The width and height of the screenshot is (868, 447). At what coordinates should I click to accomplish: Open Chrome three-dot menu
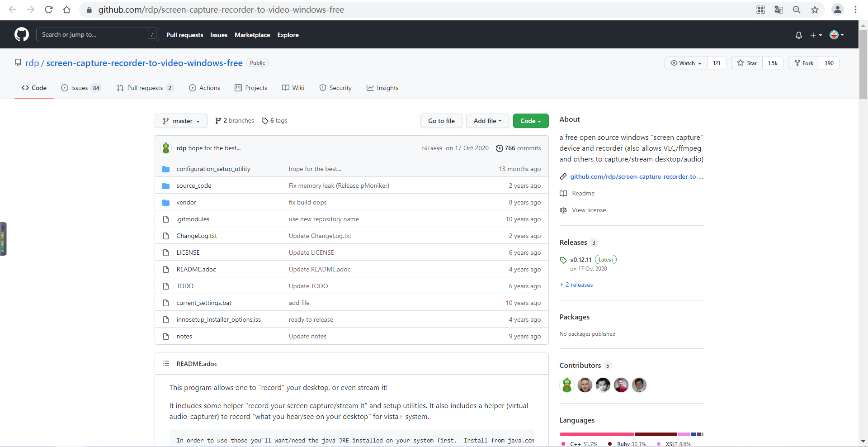(x=855, y=10)
